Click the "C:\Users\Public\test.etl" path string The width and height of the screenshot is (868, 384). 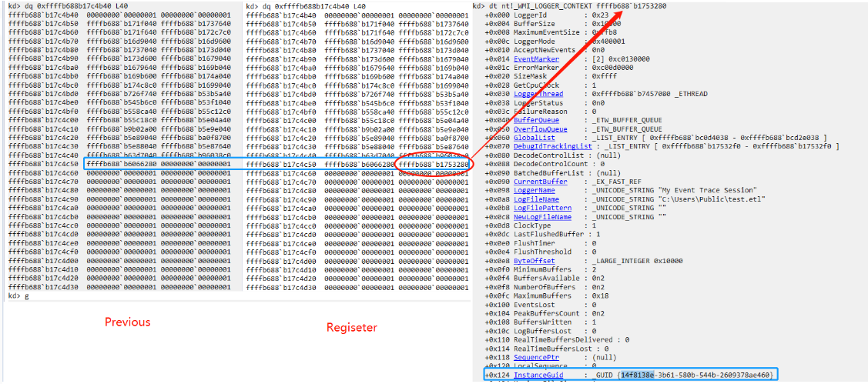[x=711, y=199]
